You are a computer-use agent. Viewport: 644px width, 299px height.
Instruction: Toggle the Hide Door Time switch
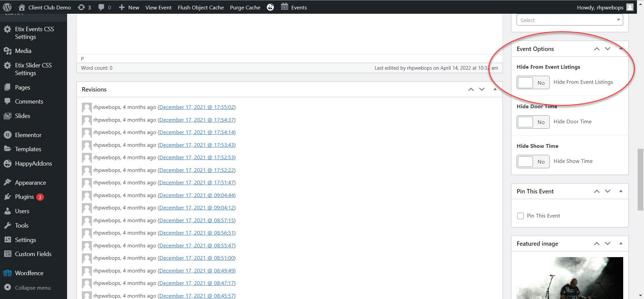[533, 122]
